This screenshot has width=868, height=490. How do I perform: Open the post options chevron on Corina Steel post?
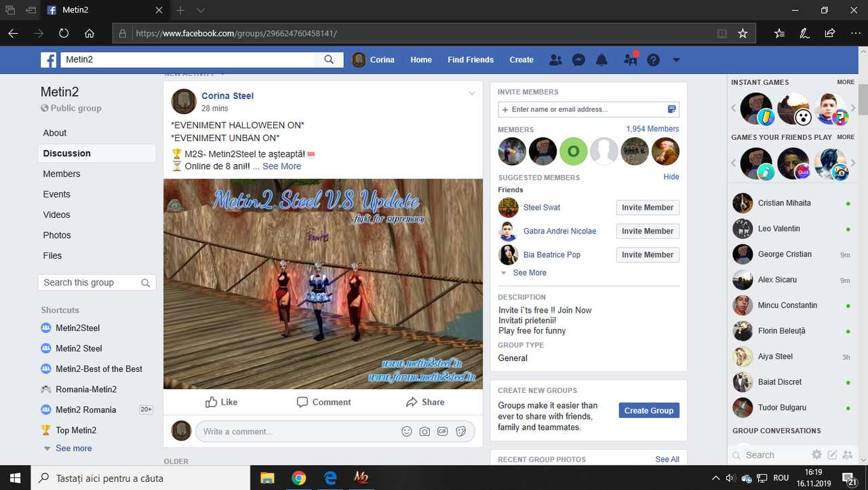(472, 94)
